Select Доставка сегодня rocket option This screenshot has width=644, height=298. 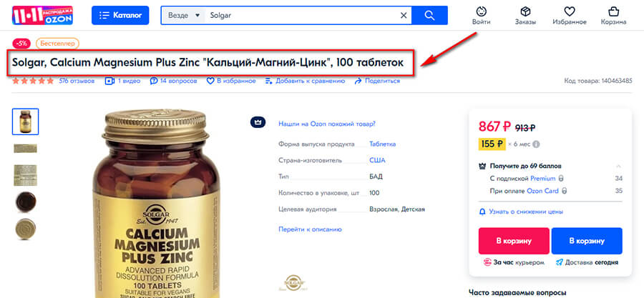tap(587, 262)
